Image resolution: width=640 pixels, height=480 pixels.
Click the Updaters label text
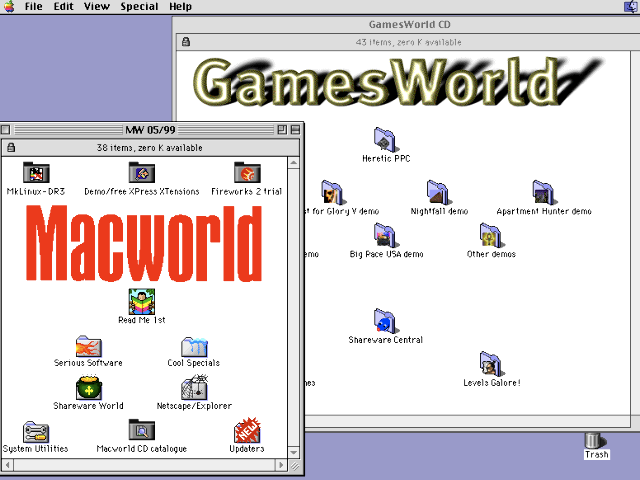click(247, 449)
